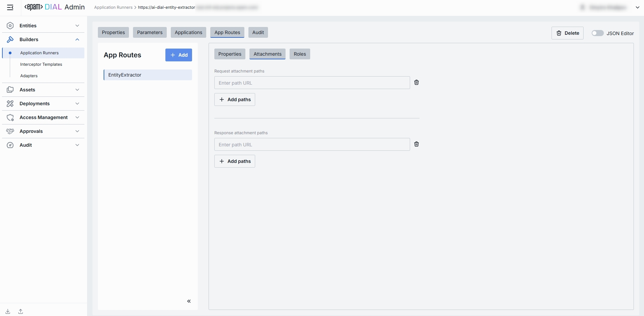Click the blue Add route button
The height and width of the screenshot is (316, 644).
pos(179,55)
